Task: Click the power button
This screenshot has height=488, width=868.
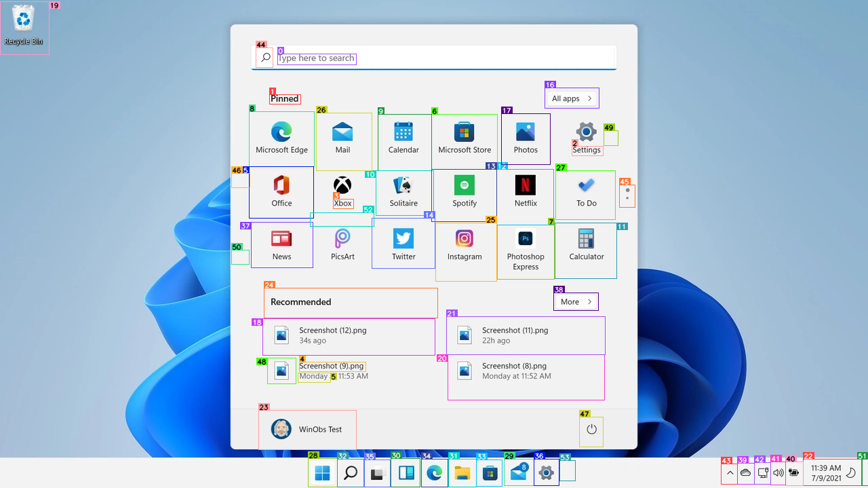Action: pyautogui.click(x=591, y=430)
